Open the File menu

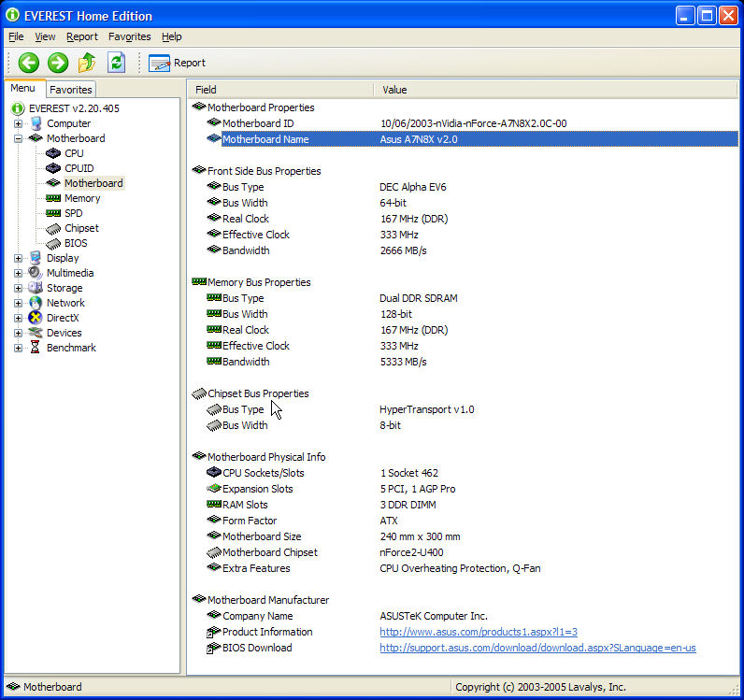[16, 36]
